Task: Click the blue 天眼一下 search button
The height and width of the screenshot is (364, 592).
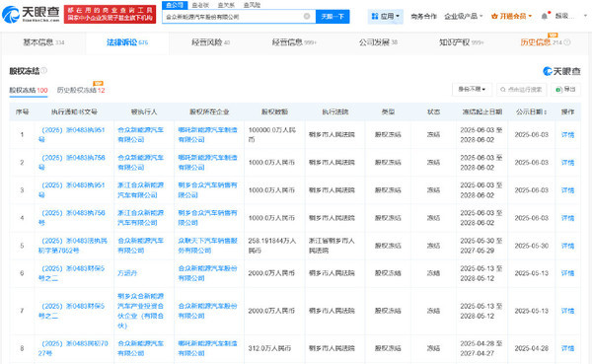Action: 333,16
